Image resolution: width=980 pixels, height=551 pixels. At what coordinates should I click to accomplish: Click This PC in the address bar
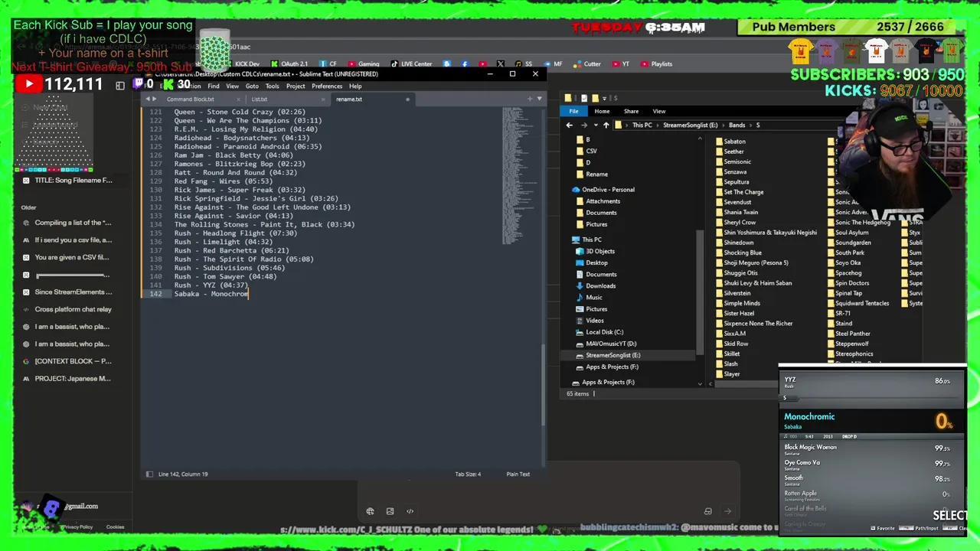pyautogui.click(x=642, y=125)
